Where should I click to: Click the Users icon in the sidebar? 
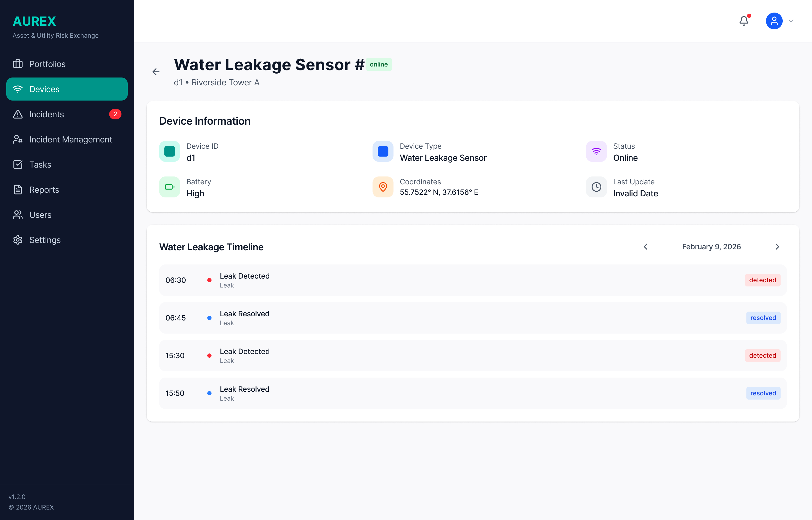pyautogui.click(x=18, y=215)
